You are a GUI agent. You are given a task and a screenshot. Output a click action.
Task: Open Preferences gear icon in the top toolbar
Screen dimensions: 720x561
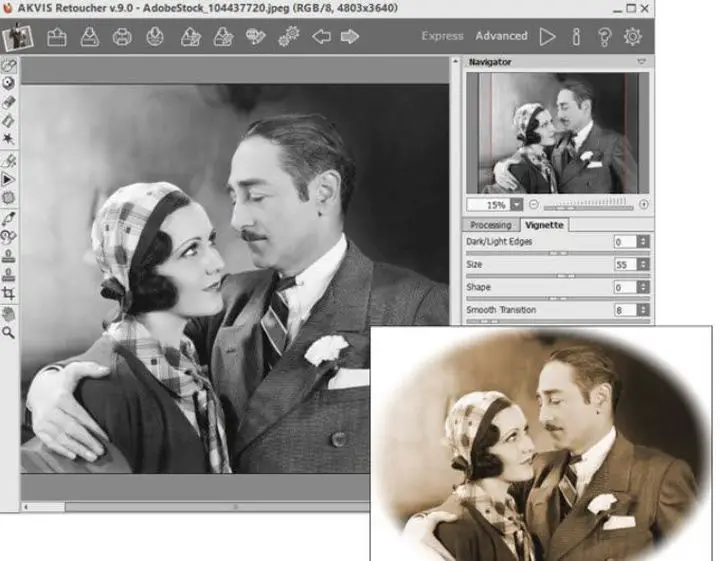pos(633,36)
